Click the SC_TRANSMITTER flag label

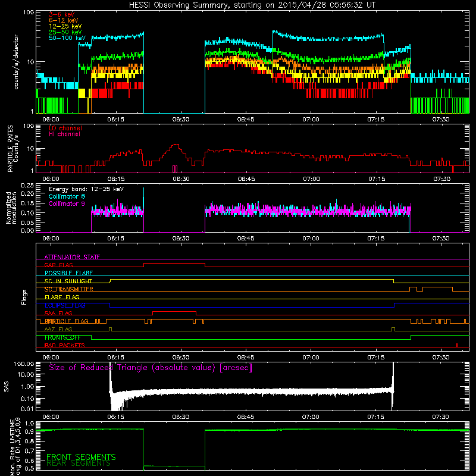[x=68, y=289]
